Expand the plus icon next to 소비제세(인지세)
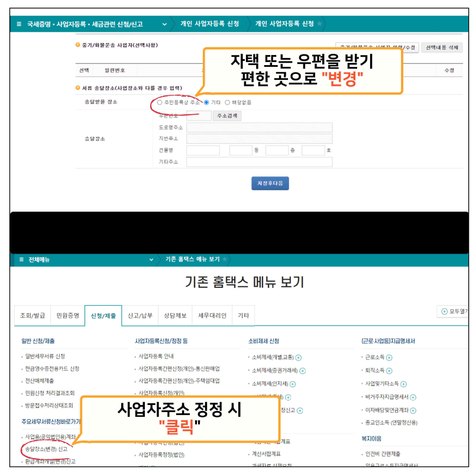The width and height of the screenshot is (476, 473). click(292, 384)
